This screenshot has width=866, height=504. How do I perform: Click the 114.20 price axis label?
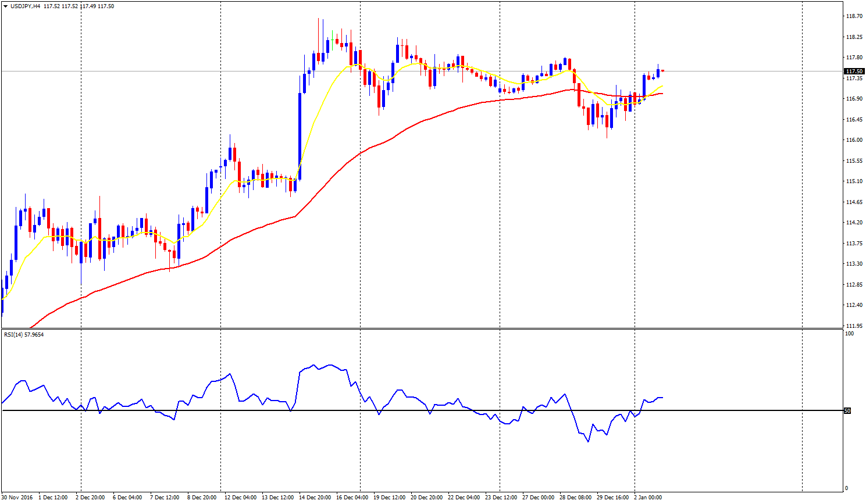click(x=854, y=223)
